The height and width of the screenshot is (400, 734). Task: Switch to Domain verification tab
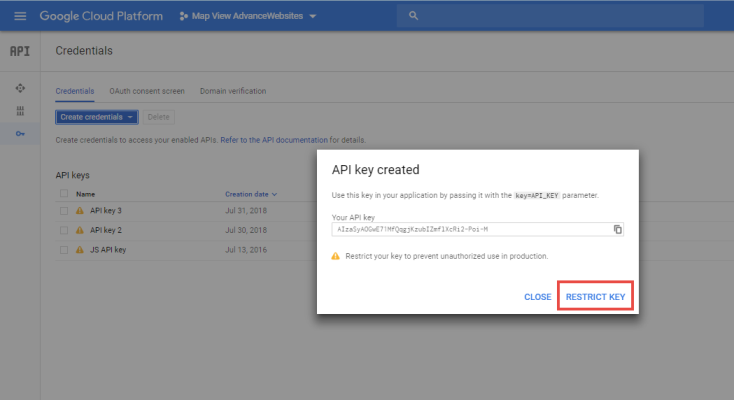tap(233, 91)
